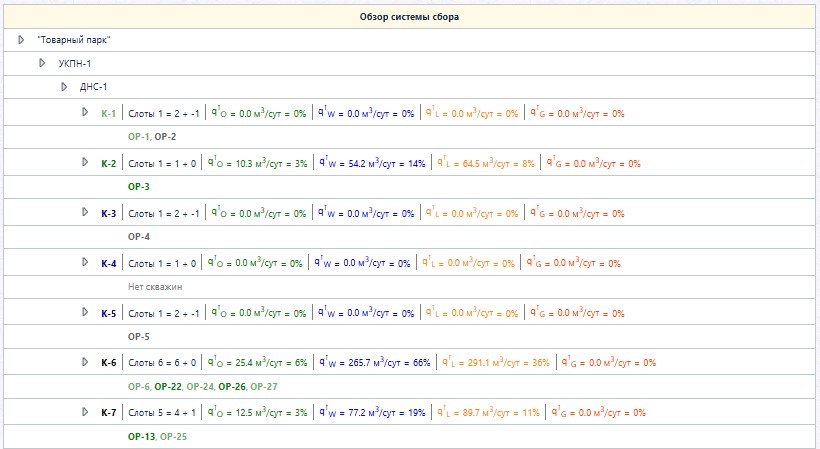Open well ОР-2 under К-1

[165, 137]
